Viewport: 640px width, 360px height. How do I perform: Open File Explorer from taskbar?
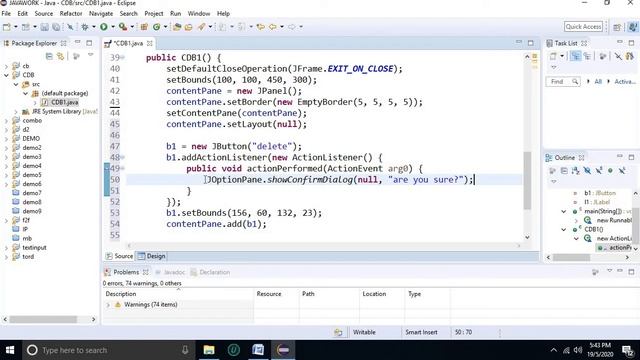[x=209, y=350]
